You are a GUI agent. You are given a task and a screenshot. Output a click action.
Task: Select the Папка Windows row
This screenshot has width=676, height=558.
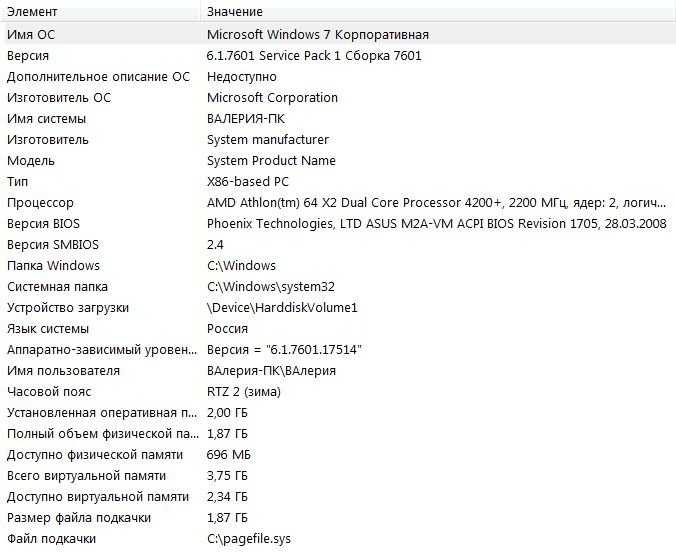(x=338, y=266)
